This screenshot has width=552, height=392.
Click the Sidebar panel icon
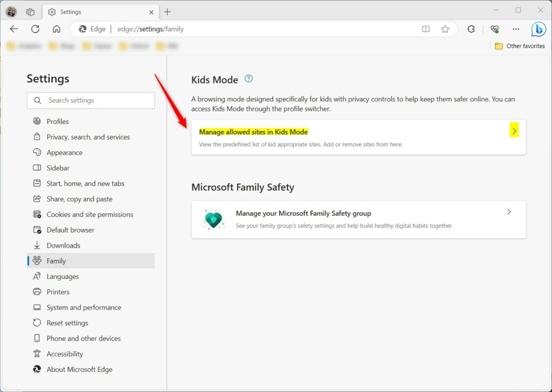(37, 167)
